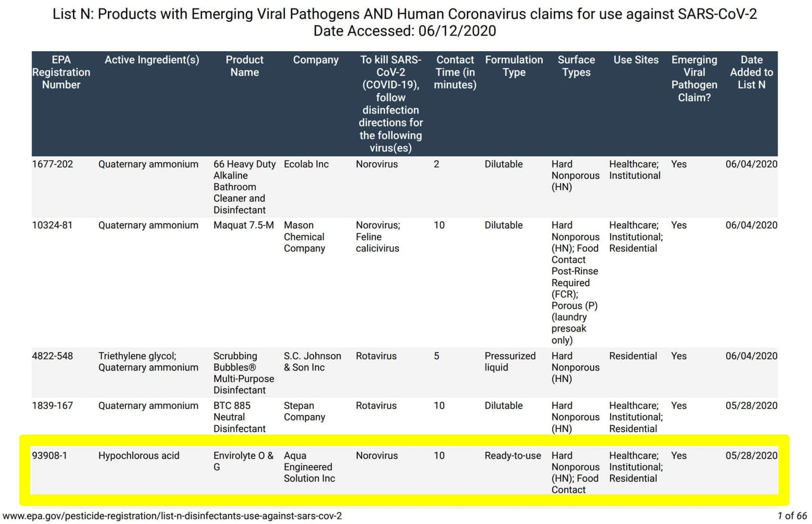Click the EPA Registration Number column header
Screen dimensions: 812x524
[61, 73]
